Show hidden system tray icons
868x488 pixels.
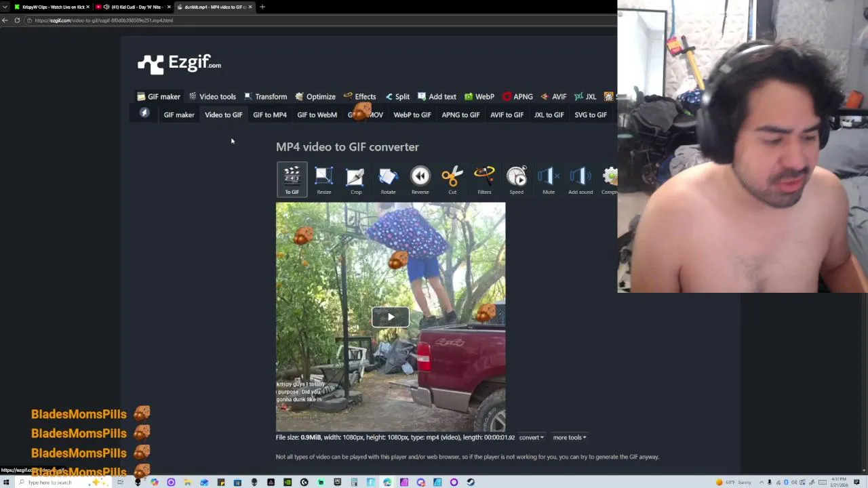point(762,482)
